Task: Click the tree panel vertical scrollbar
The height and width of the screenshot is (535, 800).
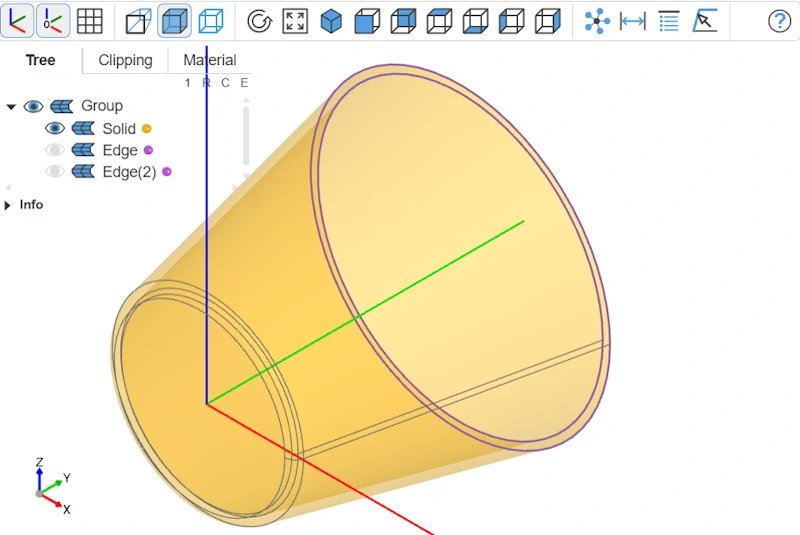Action: pos(246,135)
